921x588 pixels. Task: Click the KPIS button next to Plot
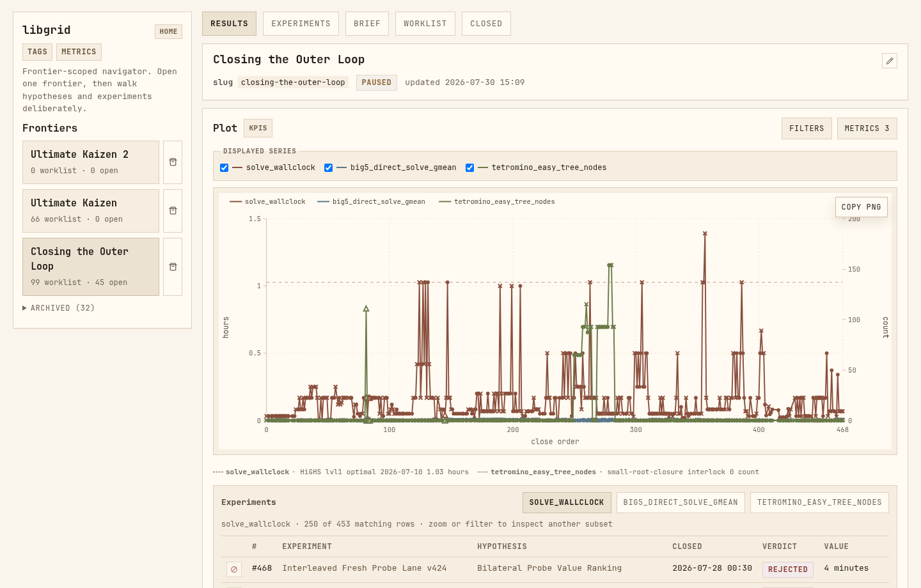coord(258,128)
